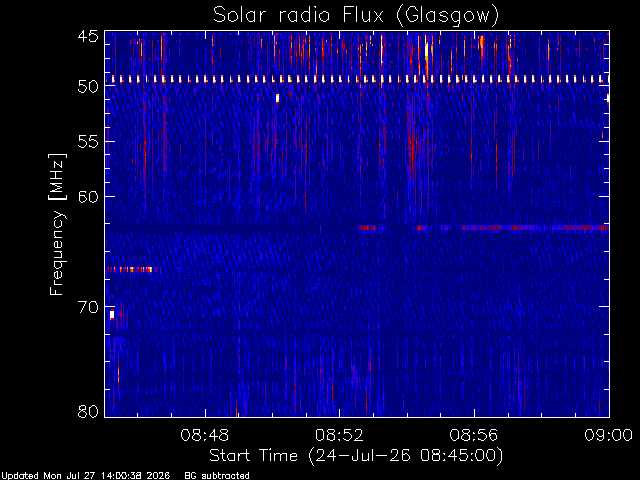Image resolution: width=640 pixels, height=480 pixels.
Task: Click the 80 MHz frequency label
Action: click(x=88, y=411)
